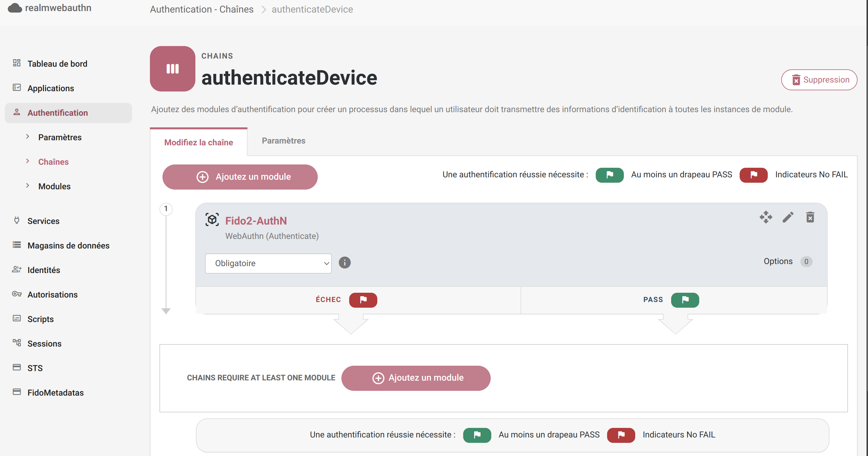This screenshot has width=868, height=456.
Task: Click the STS card icon
Action: point(17,367)
